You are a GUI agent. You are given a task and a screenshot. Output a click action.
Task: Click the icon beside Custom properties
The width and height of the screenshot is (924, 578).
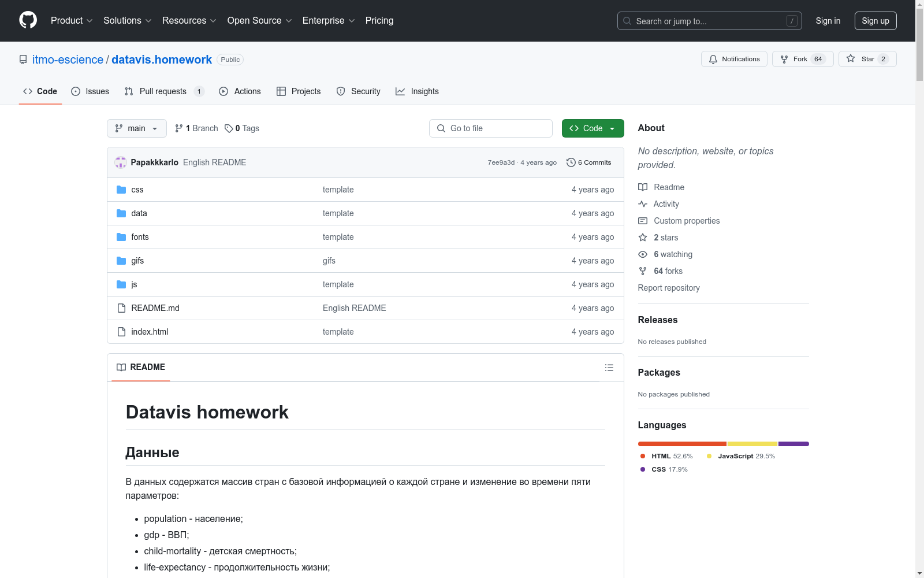pyautogui.click(x=643, y=221)
